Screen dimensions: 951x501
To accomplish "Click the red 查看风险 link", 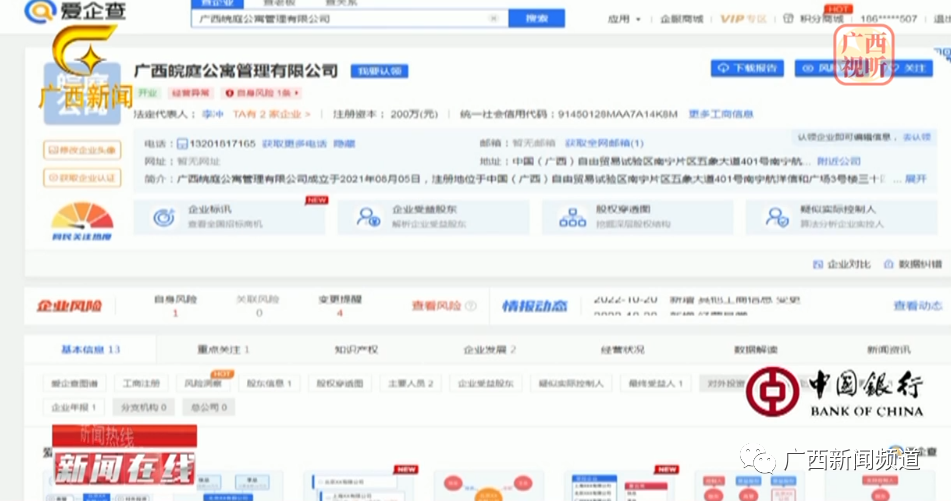I will click(x=436, y=306).
